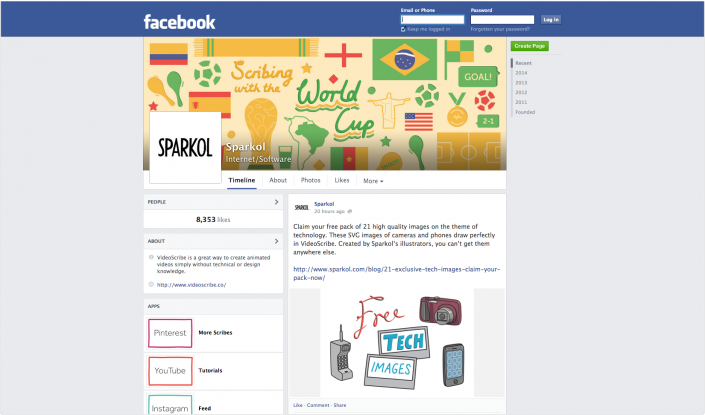Click the Sparkol post author name

pyautogui.click(x=324, y=204)
